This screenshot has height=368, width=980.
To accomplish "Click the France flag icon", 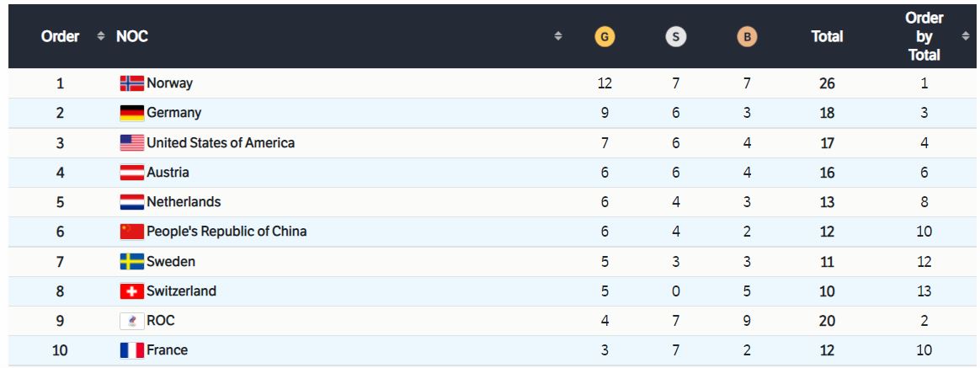I will tap(132, 350).
